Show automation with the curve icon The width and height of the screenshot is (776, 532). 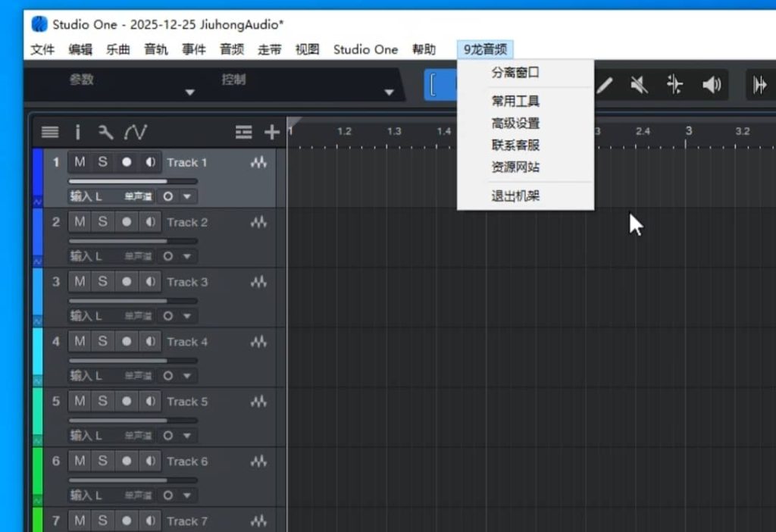click(x=136, y=133)
